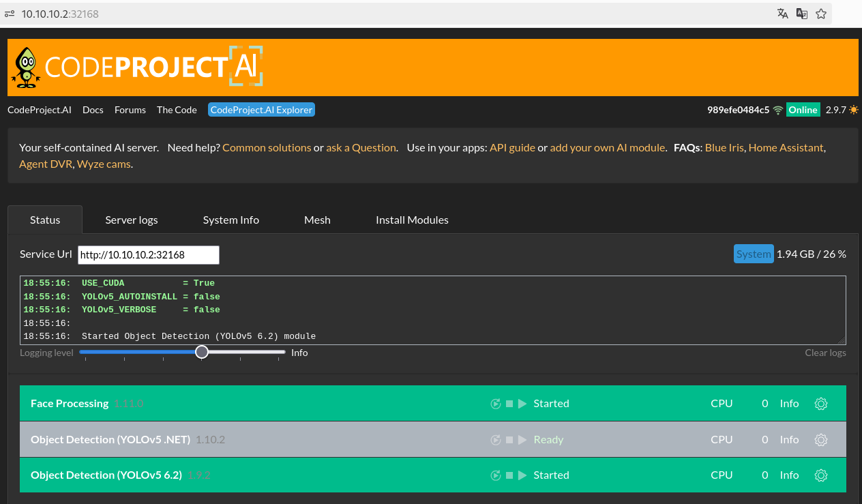Click the green wifi mesh status icon
Image resolution: width=862 pixels, height=504 pixels.
pyautogui.click(x=778, y=110)
